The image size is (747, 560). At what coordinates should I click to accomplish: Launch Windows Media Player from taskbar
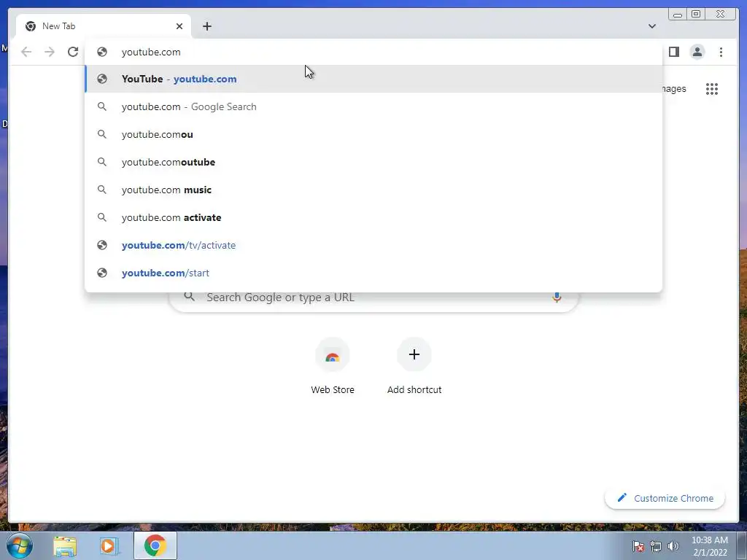click(x=109, y=545)
